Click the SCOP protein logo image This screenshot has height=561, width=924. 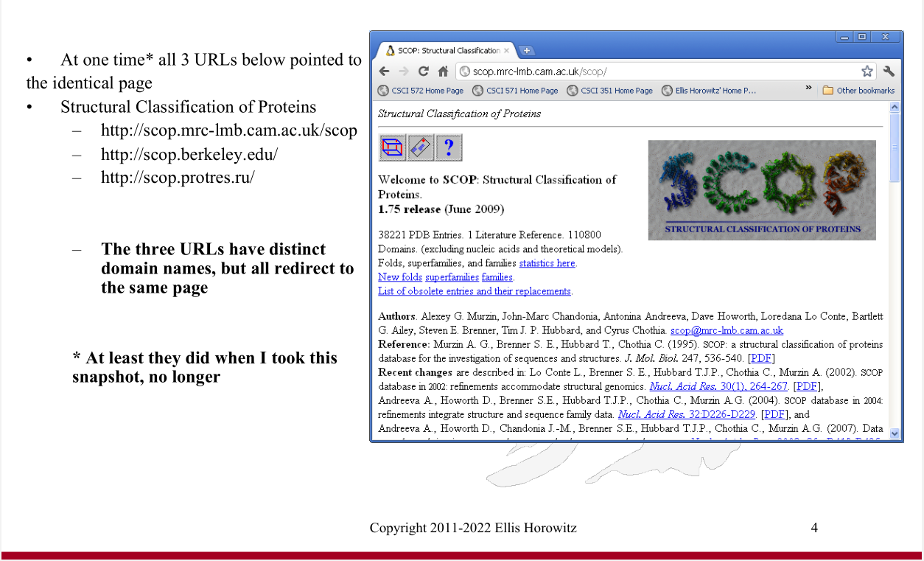pos(761,189)
